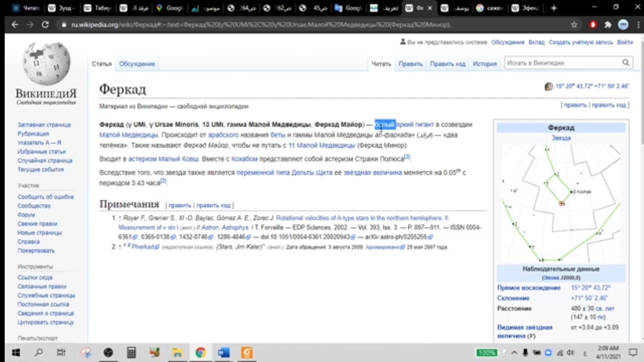Open Chrome three-dot menu
This screenshot has width=644, height=362.
[x=638, y=24]
